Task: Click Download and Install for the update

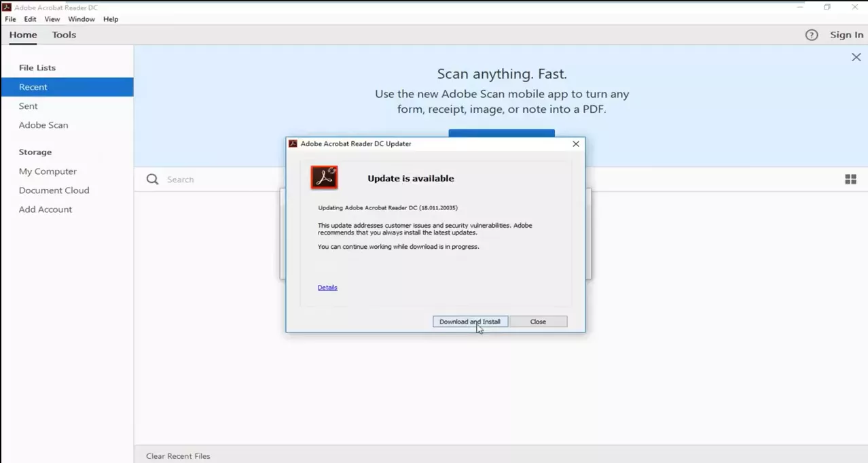Action: tap(469, 321)
